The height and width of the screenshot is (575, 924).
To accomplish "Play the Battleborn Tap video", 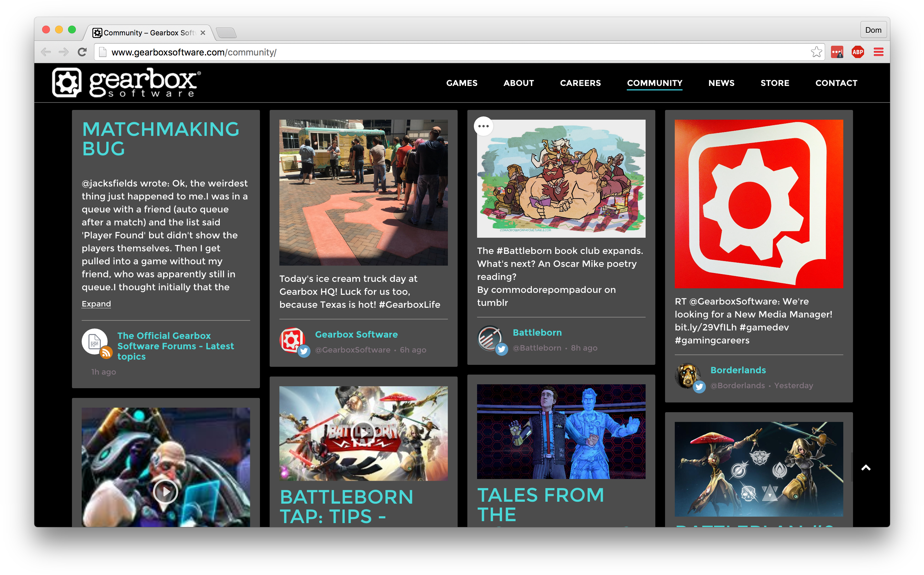I will tap(363, 433).
